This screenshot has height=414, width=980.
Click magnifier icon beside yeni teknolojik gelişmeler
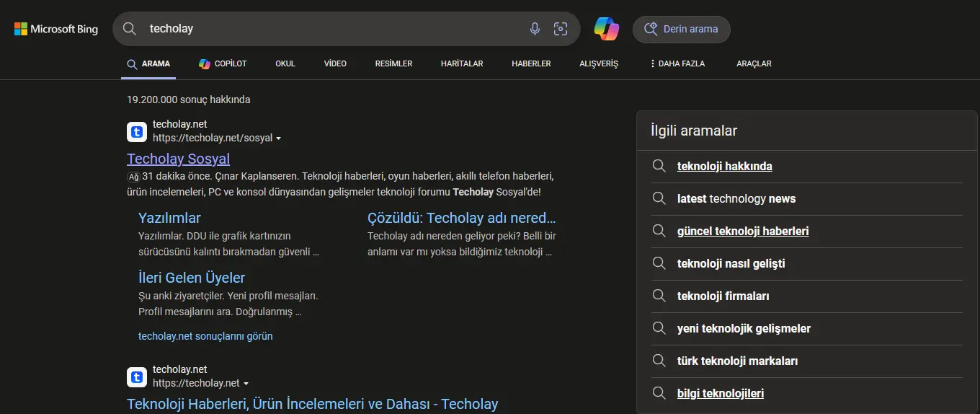click(x=659, y=328)
